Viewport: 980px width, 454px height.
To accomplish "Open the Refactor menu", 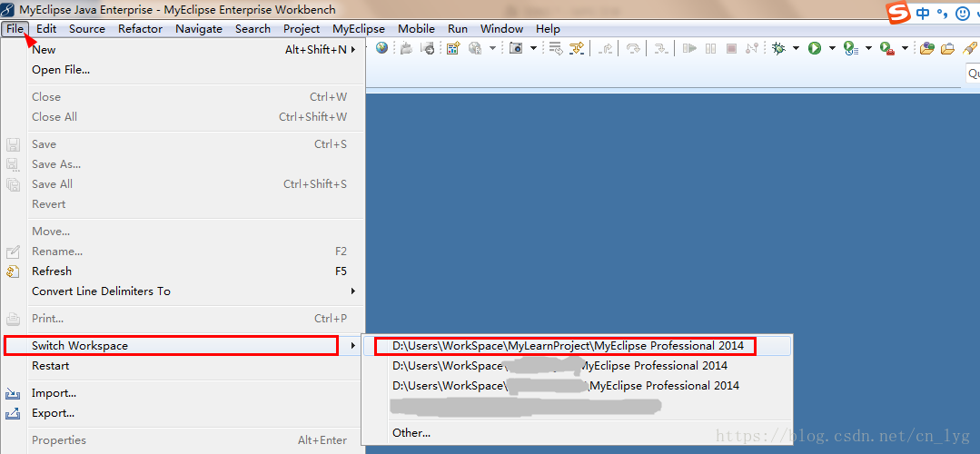I will pos(140,29).
